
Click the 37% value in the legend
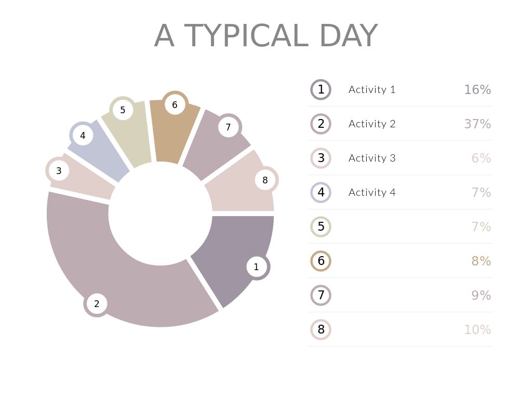click(477, 124)
